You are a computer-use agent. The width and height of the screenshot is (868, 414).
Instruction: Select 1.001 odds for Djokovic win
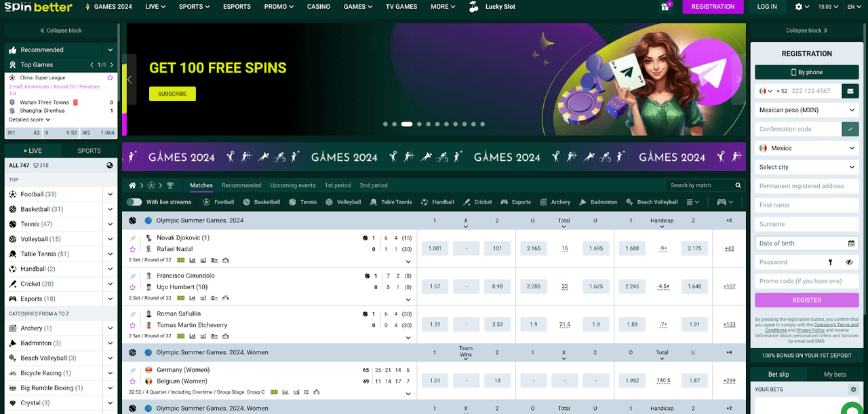click(x=435, y=248)
